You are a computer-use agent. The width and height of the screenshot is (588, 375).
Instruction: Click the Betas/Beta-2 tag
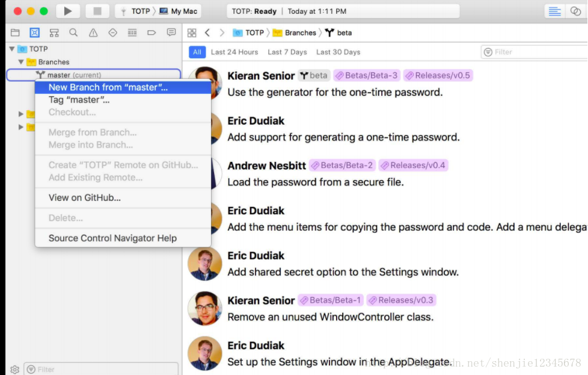342,165
